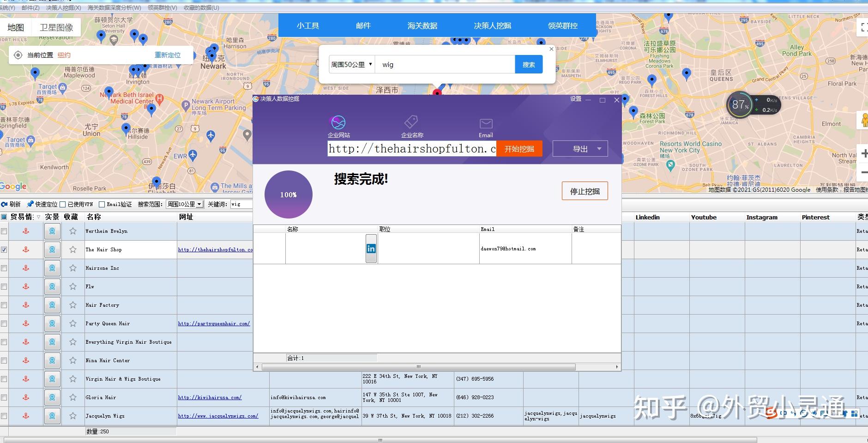The height and width of the screenshot is (443, 868).
Task: Open the partyqueenhair.com link
Action: 214,323
